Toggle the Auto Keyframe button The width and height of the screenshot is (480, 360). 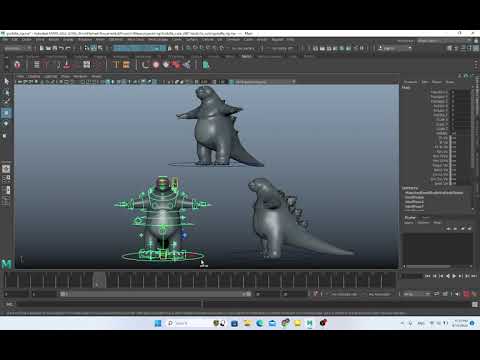click(466, 294)
